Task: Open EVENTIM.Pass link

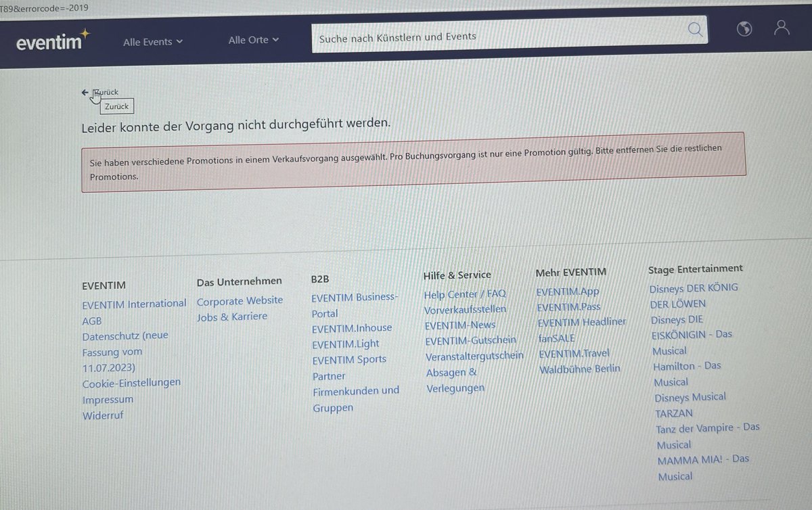Action: point(568,307)
